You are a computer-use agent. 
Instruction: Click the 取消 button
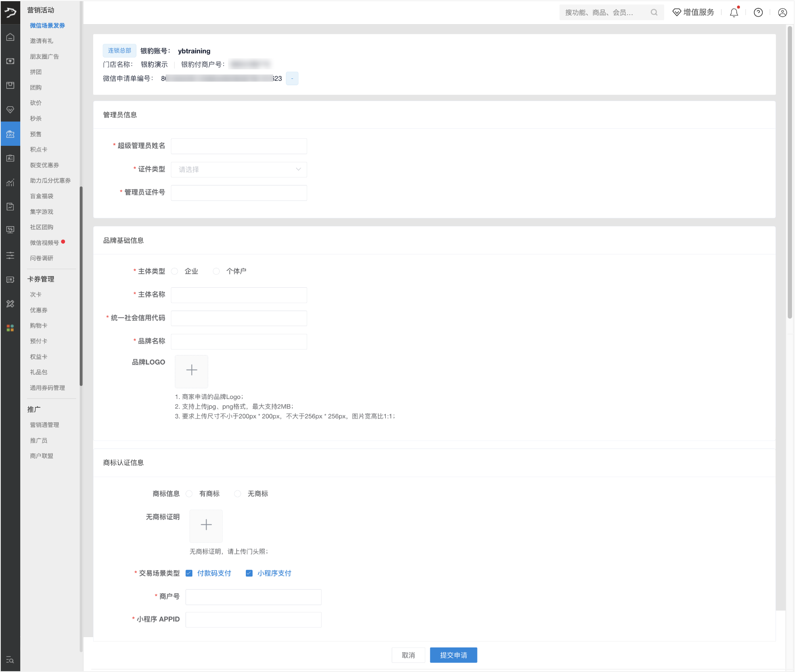click(408, 655)
